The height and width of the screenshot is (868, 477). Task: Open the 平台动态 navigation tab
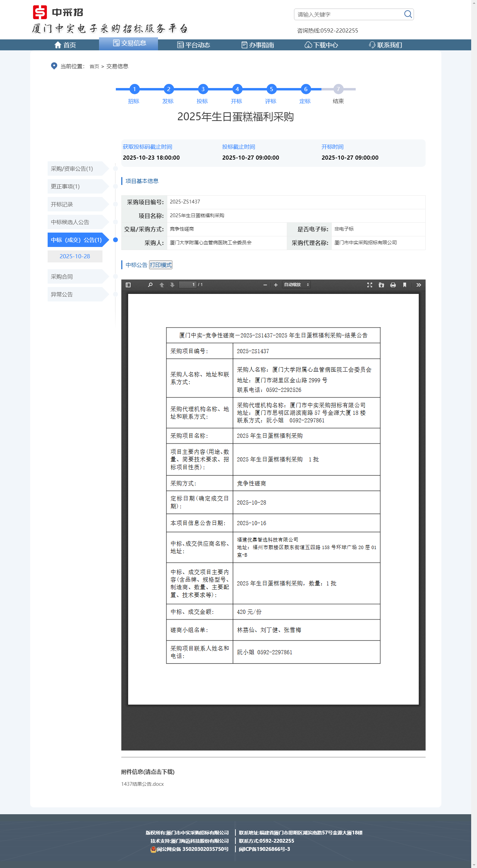[194, 45]
